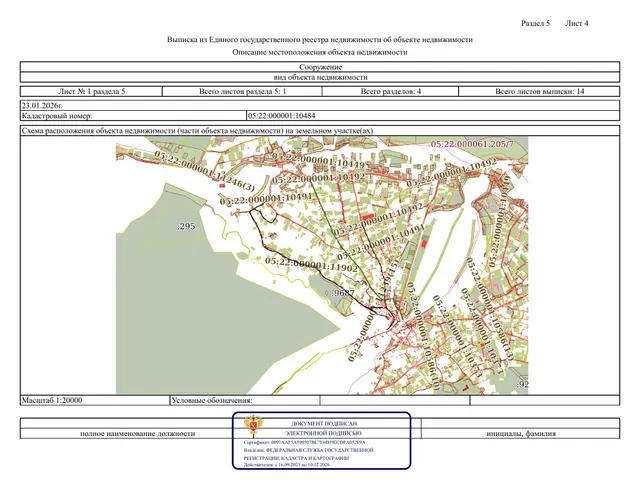Viewport: 640px width, 495px height.
Task: Click the cadastral location map image
Action: [322, 265]
